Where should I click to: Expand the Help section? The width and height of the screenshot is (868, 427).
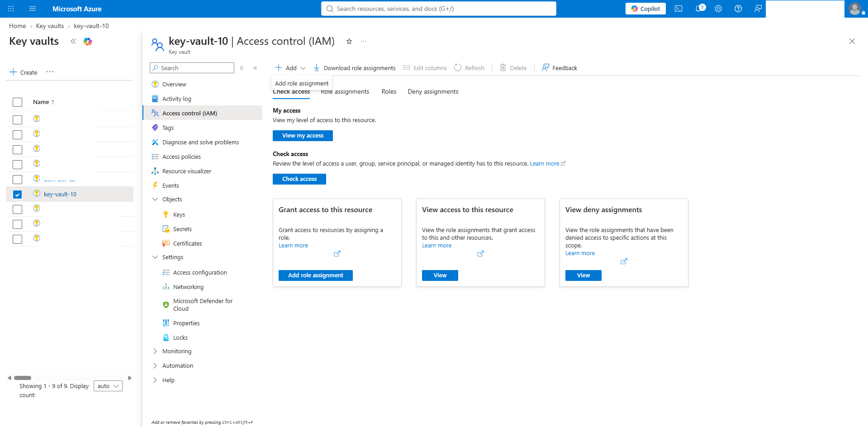[155, 380]
